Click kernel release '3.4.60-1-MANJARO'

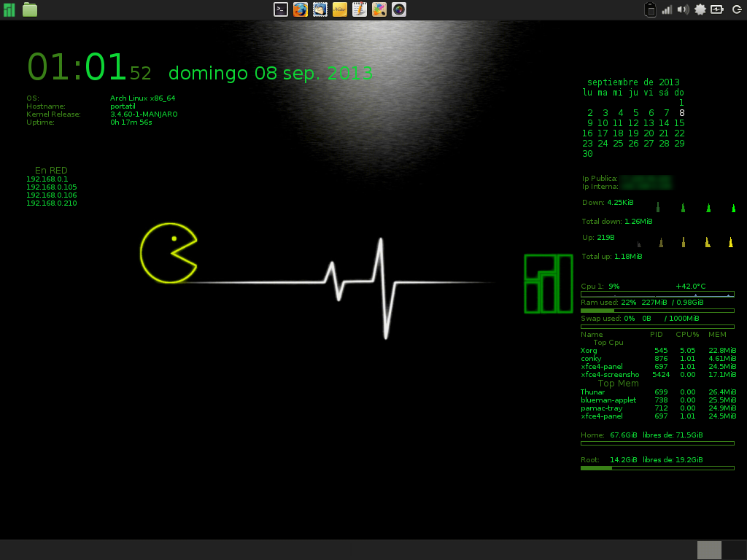point(144,114)
